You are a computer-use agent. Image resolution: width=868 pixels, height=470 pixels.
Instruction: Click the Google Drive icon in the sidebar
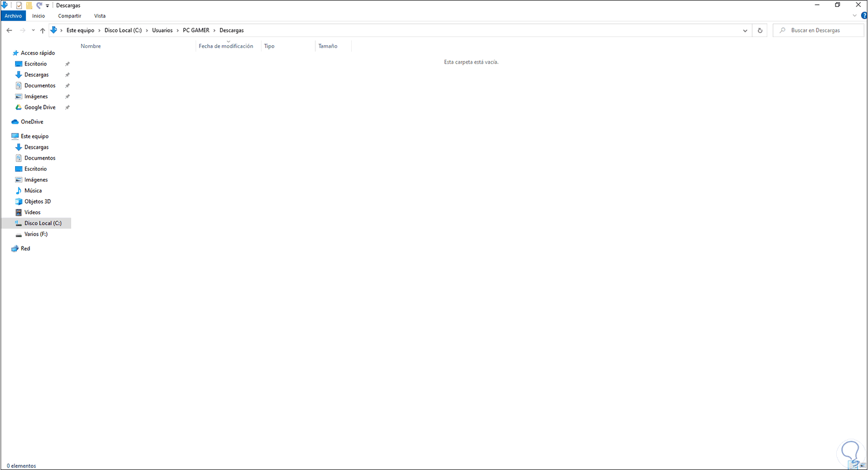tap(19, 108)
